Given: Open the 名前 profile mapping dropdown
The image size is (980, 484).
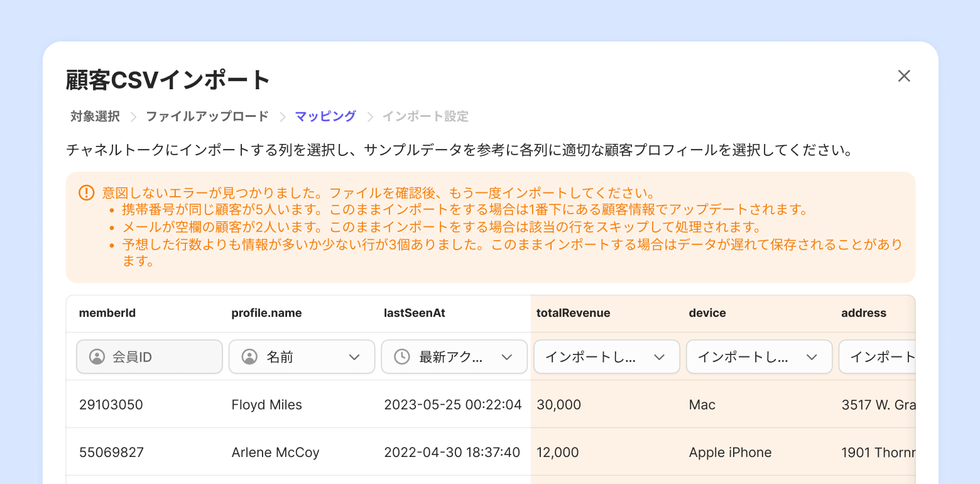Looking at the screenshot, I should [302, 357].
